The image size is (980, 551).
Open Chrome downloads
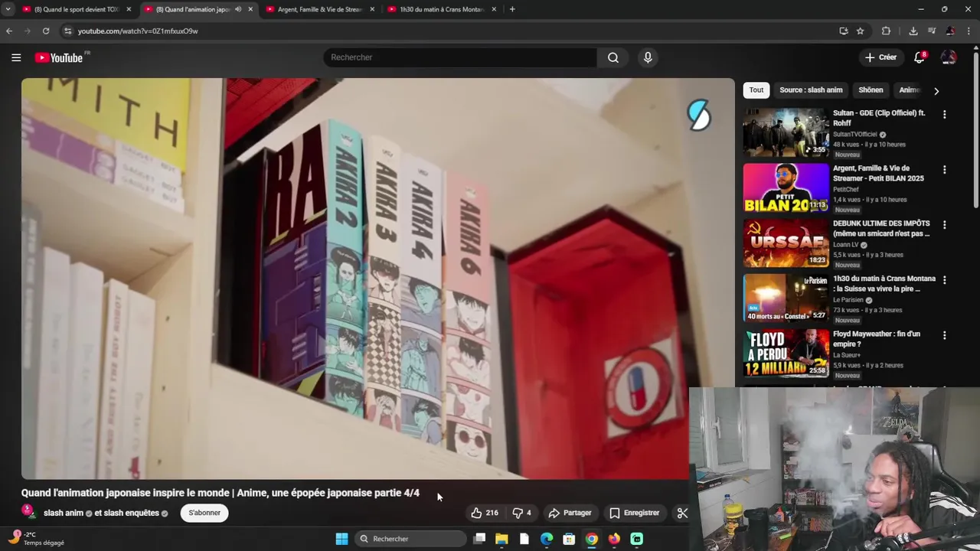tap(913, 31)
